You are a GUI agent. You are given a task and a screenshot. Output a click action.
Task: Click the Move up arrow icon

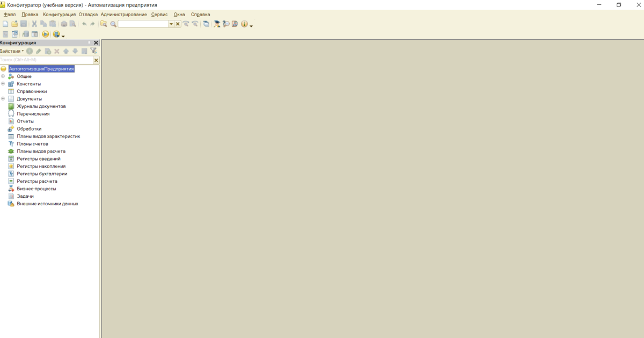66,51
